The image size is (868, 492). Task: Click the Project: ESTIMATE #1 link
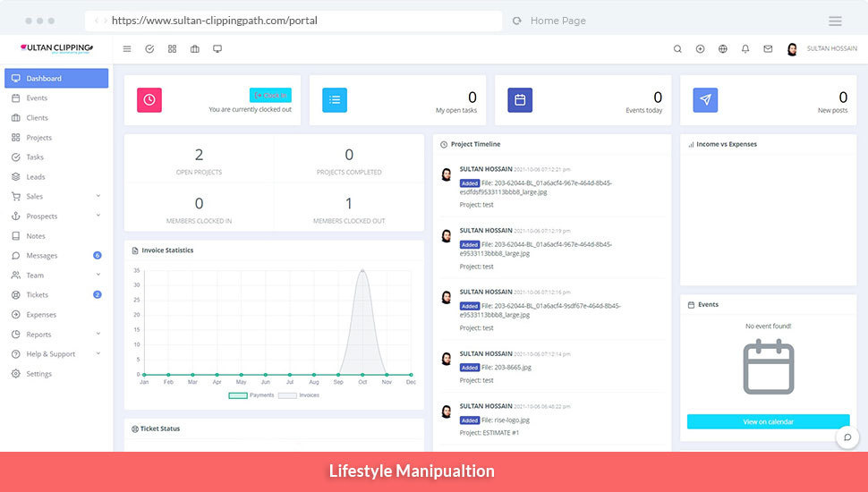click(x=489, y=433)
